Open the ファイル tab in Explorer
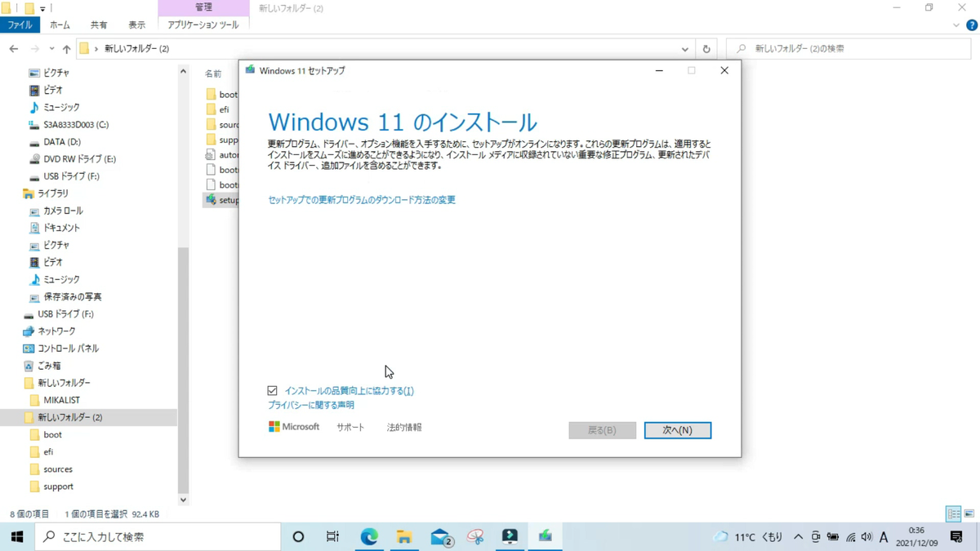980x551 pixels. pyautogui.click(x=20, y=25)
